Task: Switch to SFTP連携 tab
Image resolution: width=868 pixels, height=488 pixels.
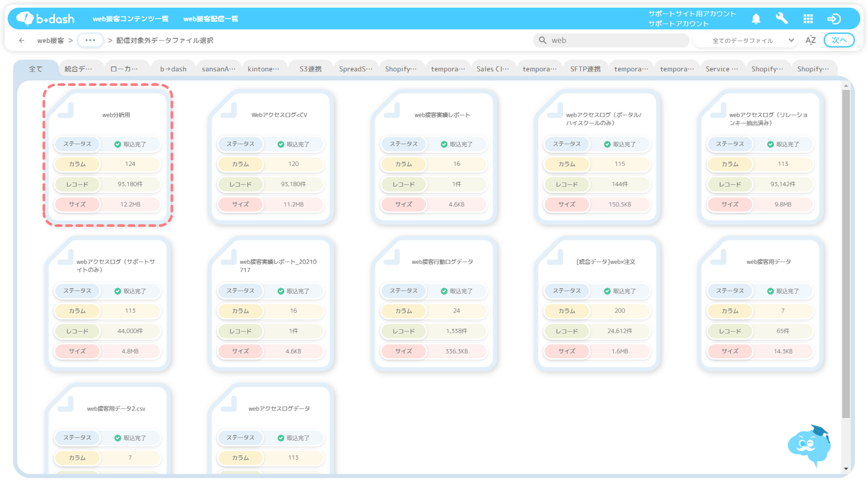Action: (585, 69)
